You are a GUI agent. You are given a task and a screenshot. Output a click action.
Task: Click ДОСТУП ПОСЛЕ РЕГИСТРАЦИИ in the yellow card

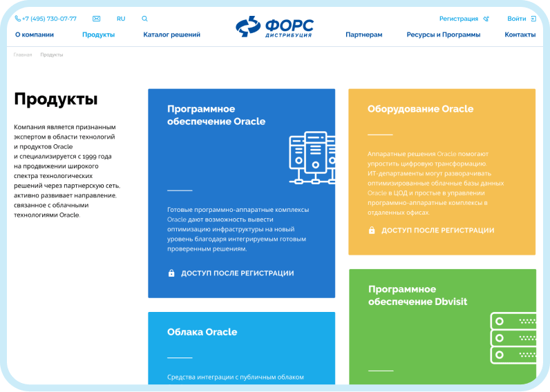click(x=438, y=231)
